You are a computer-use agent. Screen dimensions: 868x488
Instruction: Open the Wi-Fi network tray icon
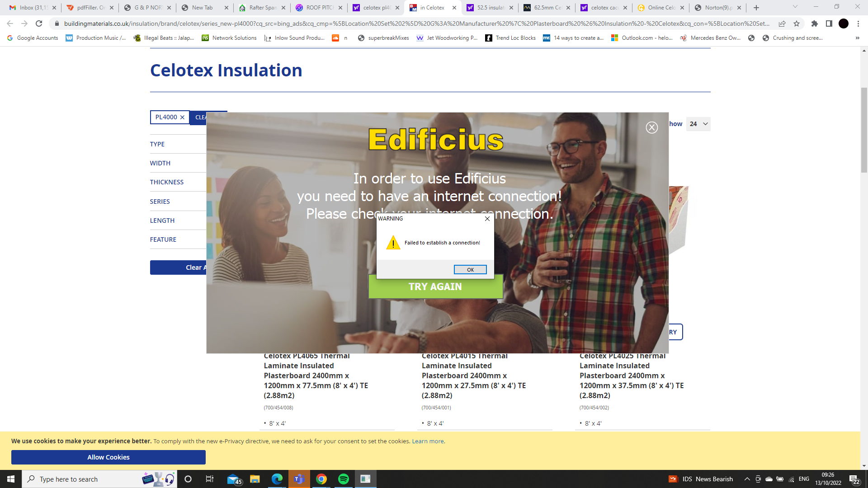[791, 479]
